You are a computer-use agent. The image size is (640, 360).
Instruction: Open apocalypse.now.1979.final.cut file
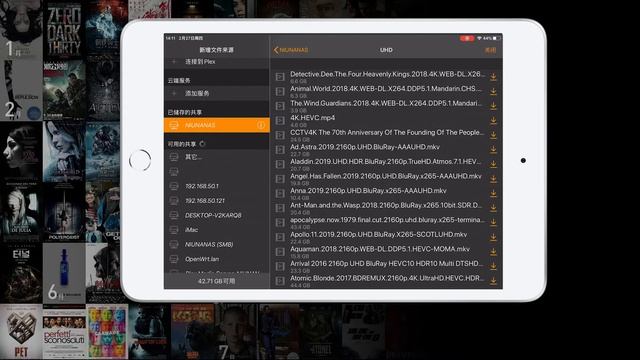[x=387, y=220]
